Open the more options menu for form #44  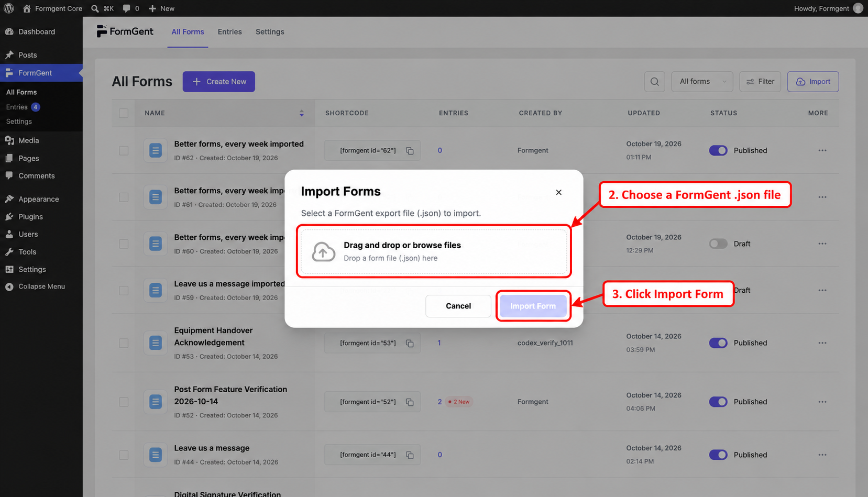[822, 455]
